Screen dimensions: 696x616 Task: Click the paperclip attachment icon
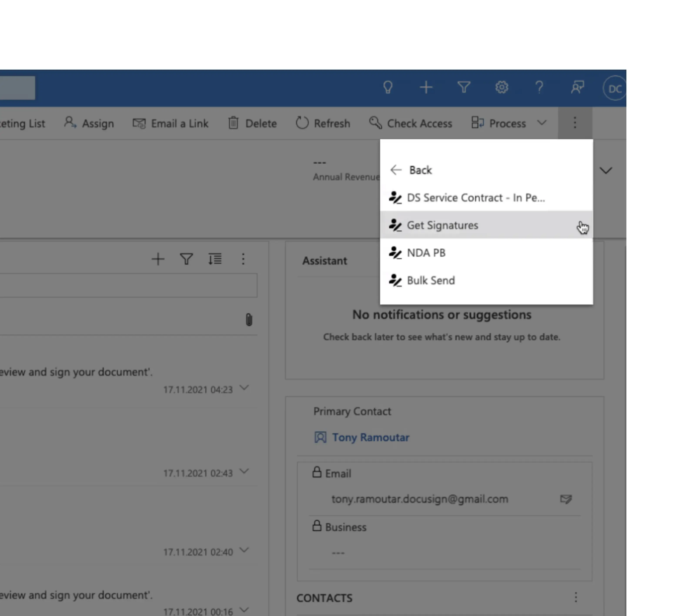249,320
